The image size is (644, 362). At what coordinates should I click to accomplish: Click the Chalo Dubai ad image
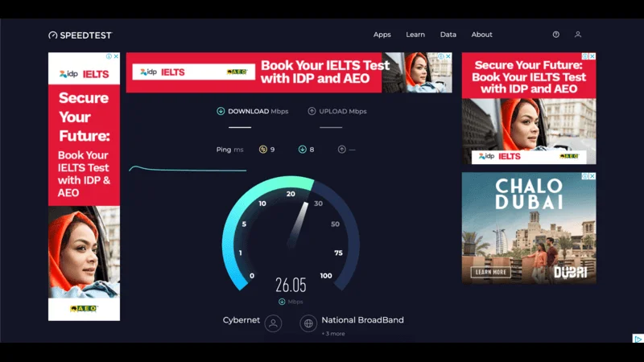coord(529,228)
